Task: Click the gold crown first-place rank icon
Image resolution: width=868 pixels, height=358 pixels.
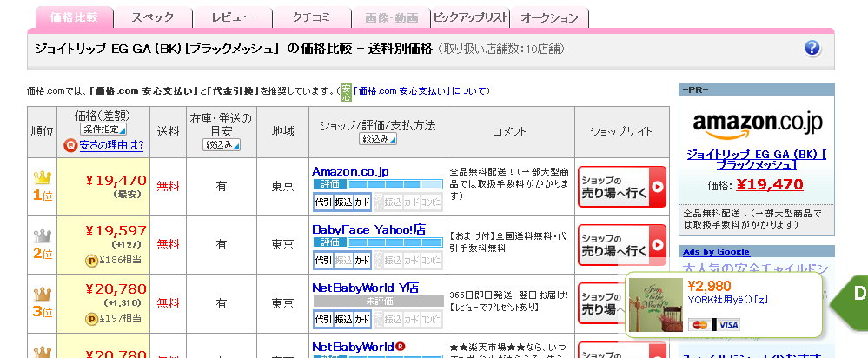Action: coord(42,178)
